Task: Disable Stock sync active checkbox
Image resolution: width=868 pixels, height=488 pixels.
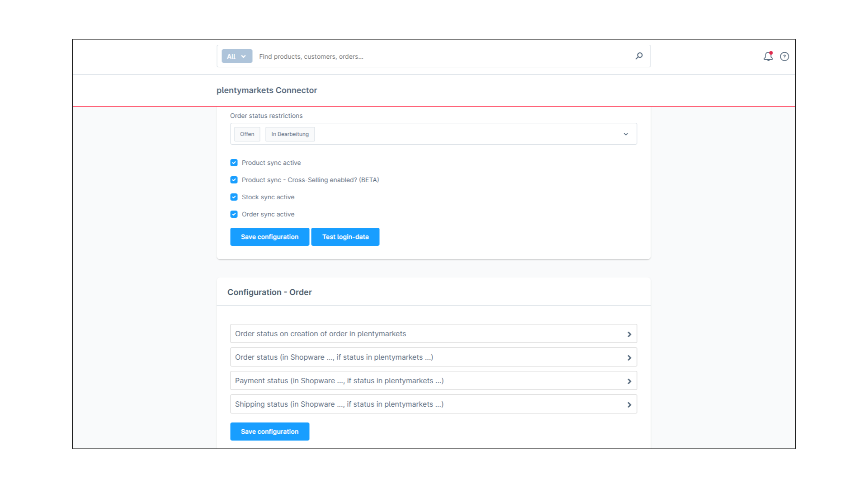Action: (234, 197)
